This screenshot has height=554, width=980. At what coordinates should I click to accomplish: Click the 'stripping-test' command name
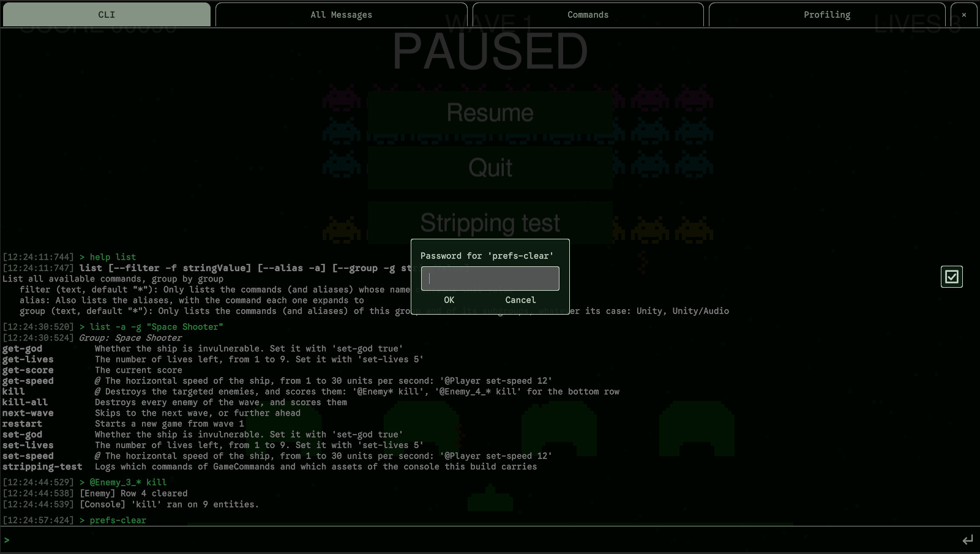pyautogui.click(x=42, y=466)
